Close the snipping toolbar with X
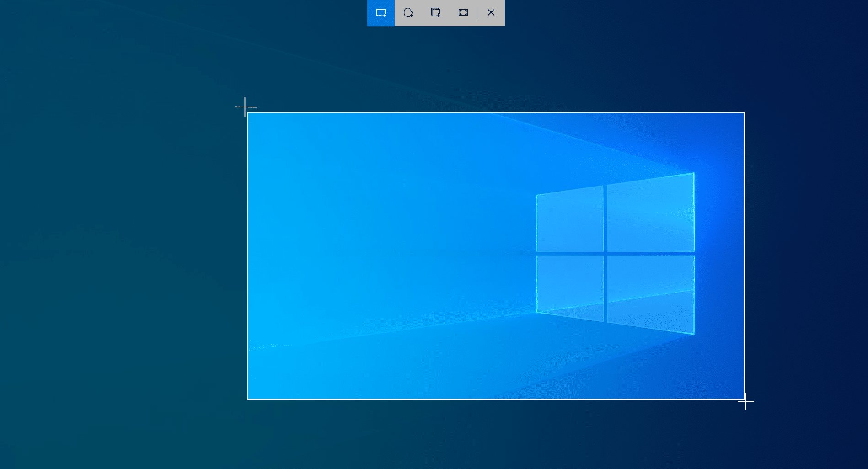This screenshot has width=868, height=469. (x=491, y=13)
